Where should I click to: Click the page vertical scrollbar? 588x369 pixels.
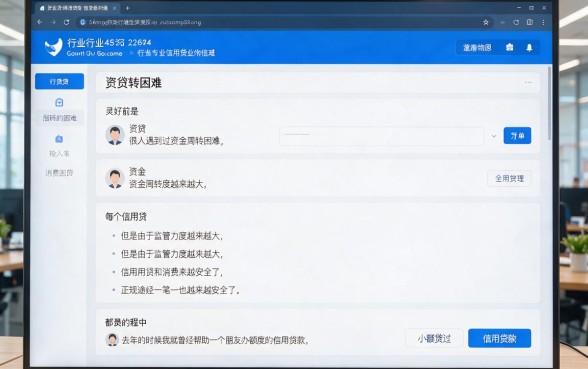click(x=549, y=103)
